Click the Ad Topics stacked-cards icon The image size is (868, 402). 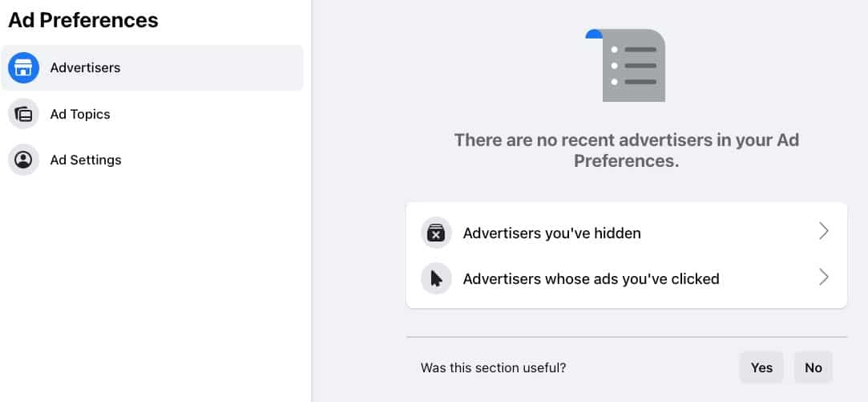pos(23,114)
